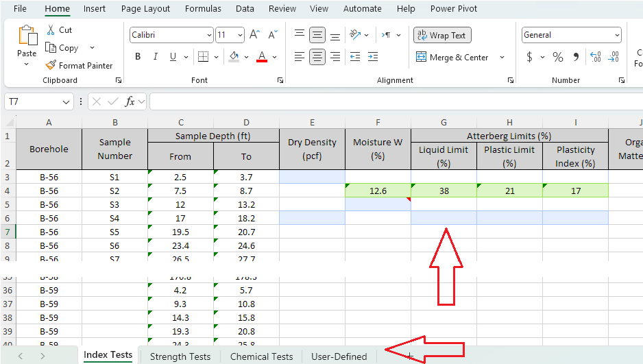The width and height of the screenshot is (643, 364).
Task: Switch to Chemical Tests sheet
Action: click(x=261, y=356)
